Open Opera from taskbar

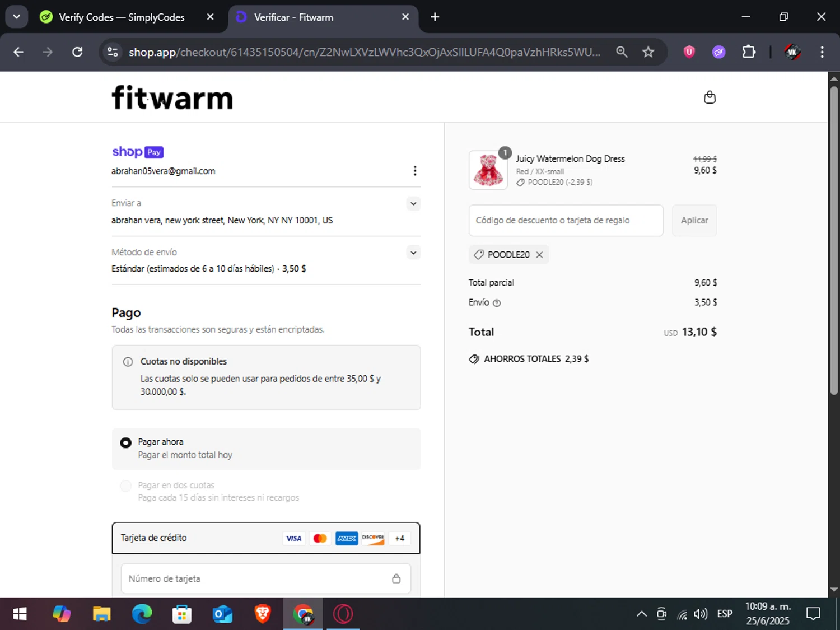(x=343, y=614)
